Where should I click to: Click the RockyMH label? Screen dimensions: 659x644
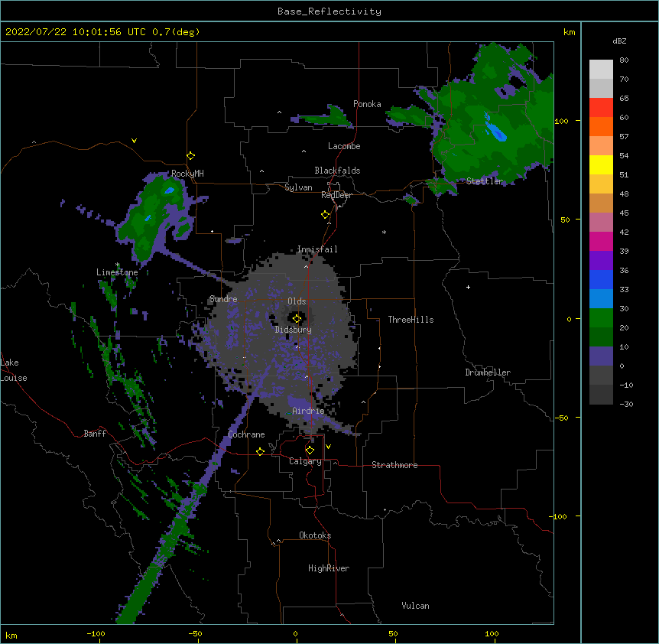pos(187,174)
